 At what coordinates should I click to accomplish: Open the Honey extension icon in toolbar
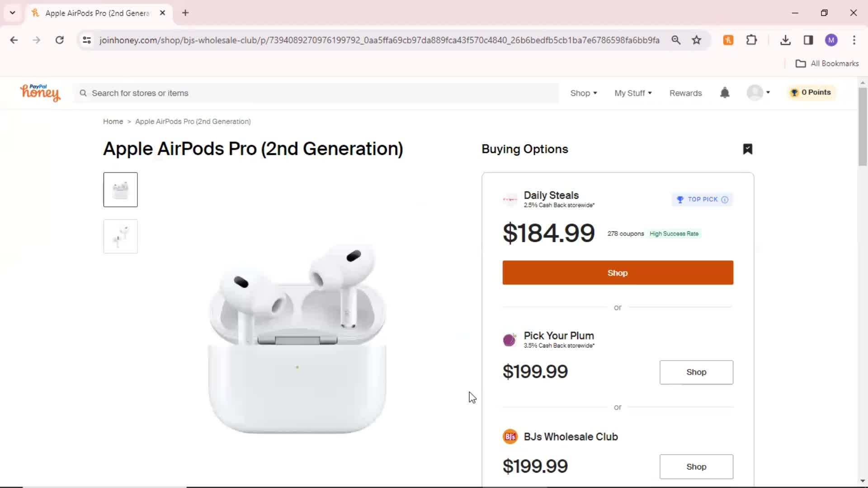[728, 40]
